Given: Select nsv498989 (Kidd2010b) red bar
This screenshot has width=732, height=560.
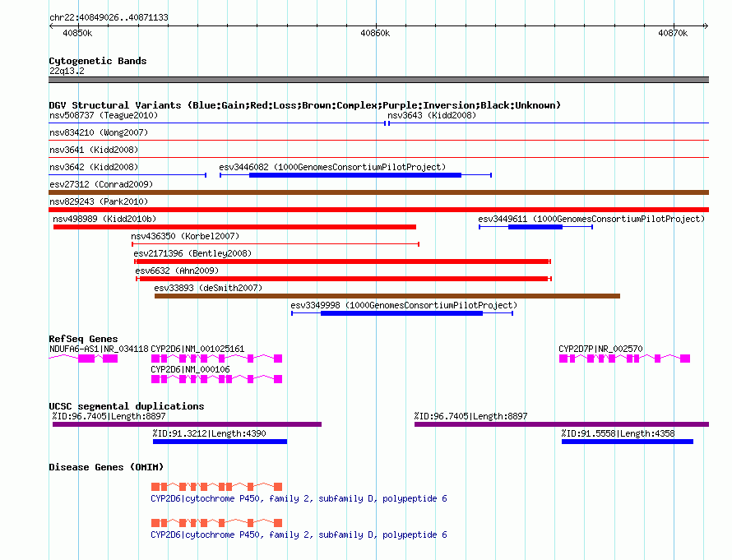Looking at the screenshot, I should coord(235,227).
